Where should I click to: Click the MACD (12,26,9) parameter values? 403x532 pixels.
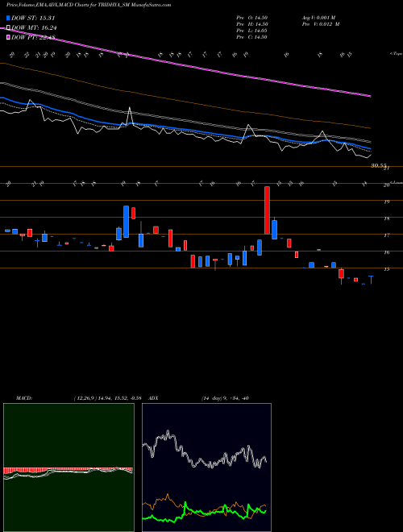(107, 398)
